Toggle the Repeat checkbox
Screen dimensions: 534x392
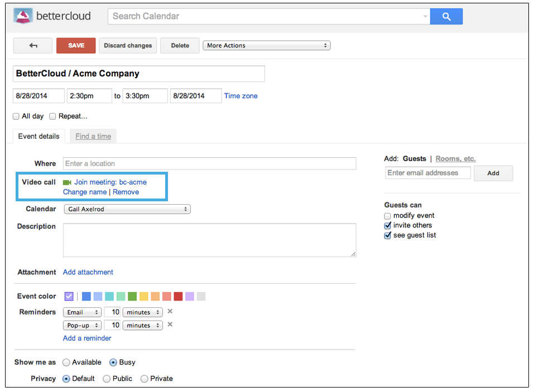[x=52, y=117]
